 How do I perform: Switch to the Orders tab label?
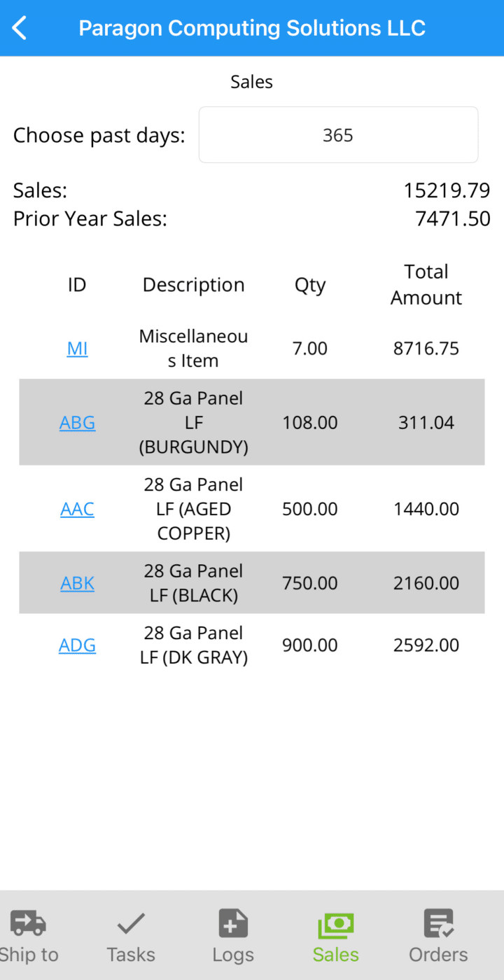click(x=439, y=955)
